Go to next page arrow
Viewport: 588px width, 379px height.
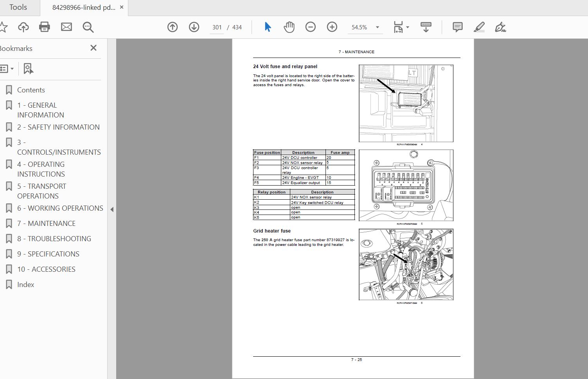click(x=194, y=27)
